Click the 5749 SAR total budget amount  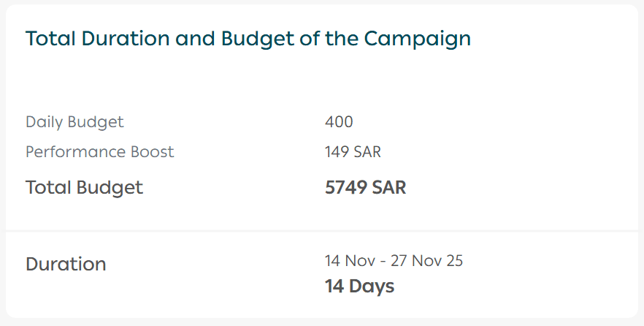[x=365, y=188]
